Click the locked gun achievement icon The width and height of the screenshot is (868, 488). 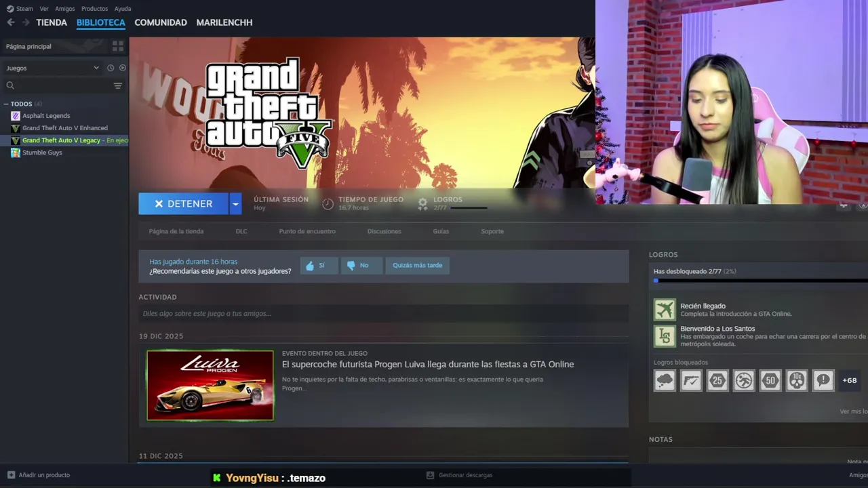691,380
